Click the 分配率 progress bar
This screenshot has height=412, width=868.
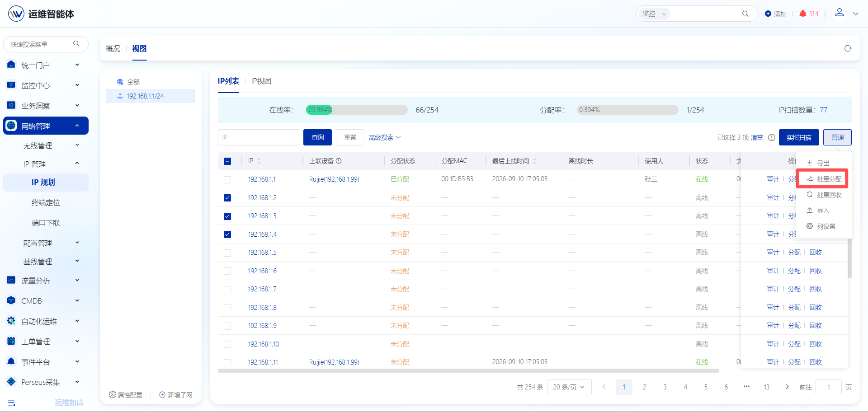627,110
